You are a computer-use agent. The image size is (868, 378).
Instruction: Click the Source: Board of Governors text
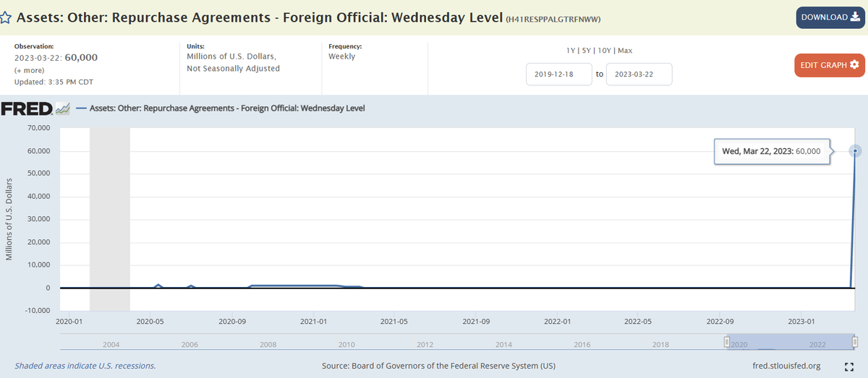point(438,366)
